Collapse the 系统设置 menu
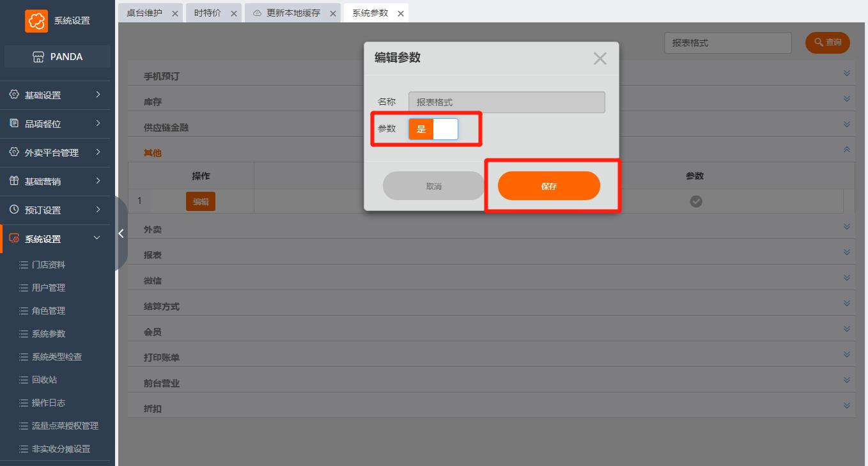868x466 pixels. (97, 238)
